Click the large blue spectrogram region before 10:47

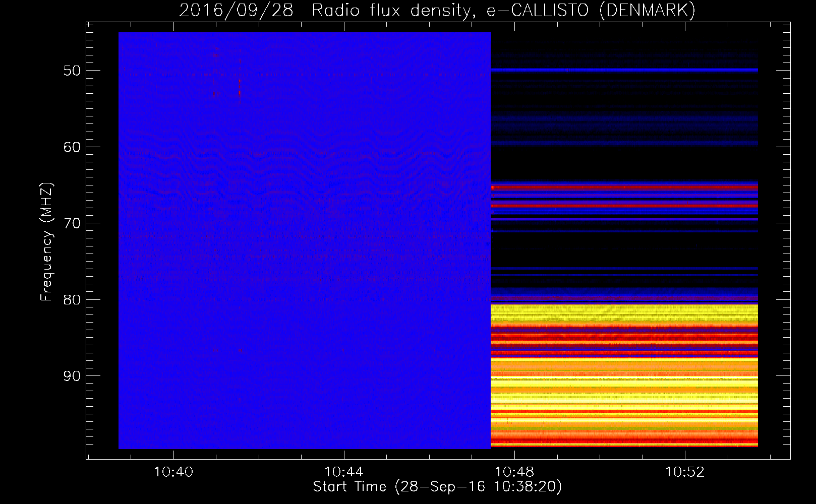pyautogui.click(x=305, y=240)
